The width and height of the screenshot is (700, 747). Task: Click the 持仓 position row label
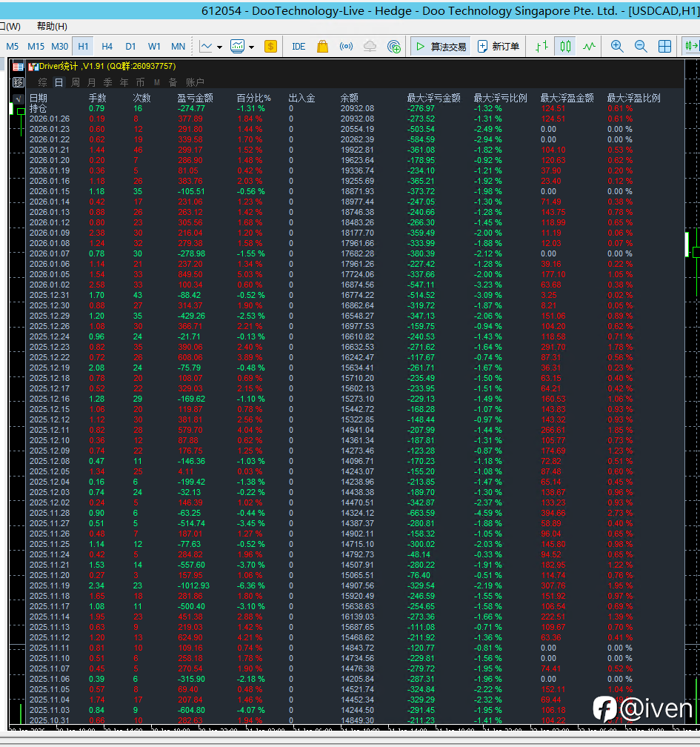(x=38, y=109)
